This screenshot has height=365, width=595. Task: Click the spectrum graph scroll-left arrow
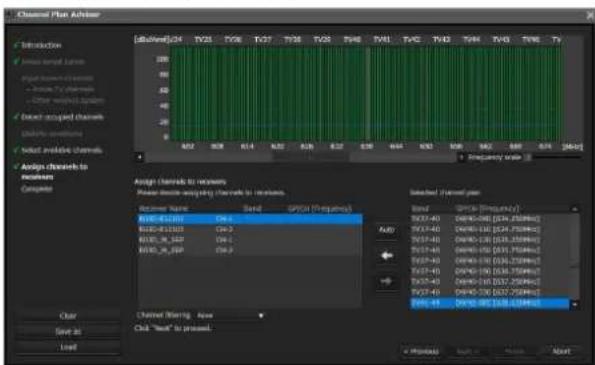[140, 157]
